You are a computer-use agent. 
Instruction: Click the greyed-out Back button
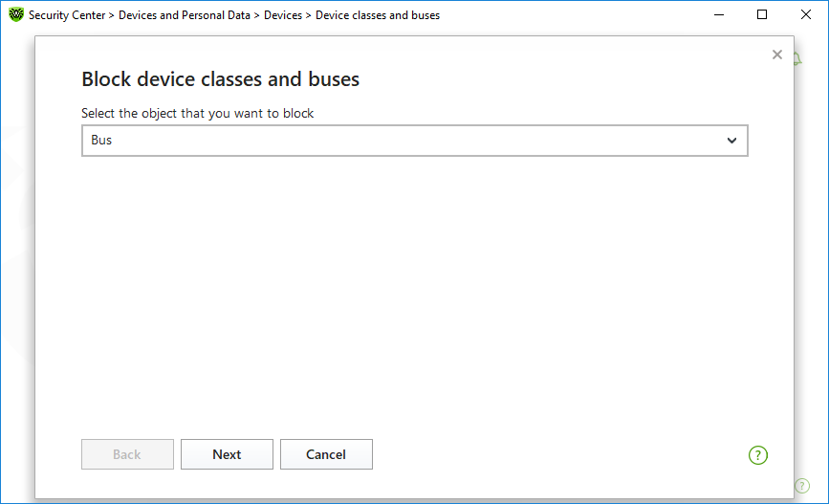tap(127, 454)
